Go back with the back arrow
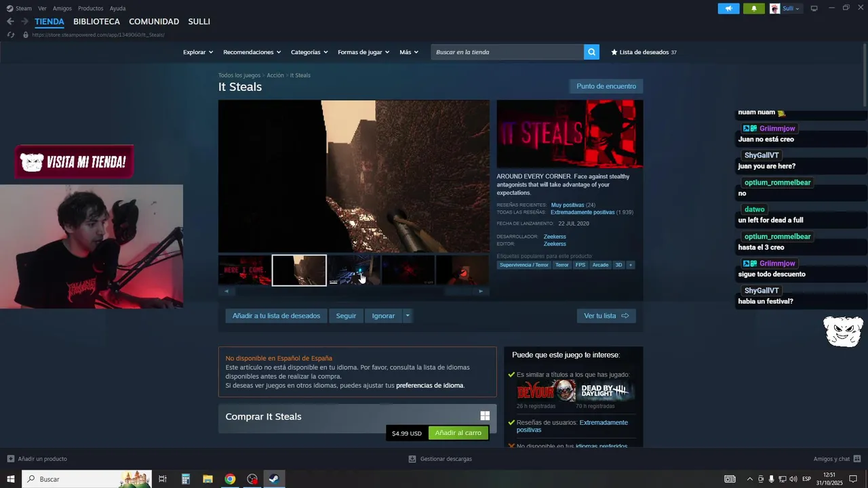This screenshot has width=868, height=488. [x=10, y=22]
